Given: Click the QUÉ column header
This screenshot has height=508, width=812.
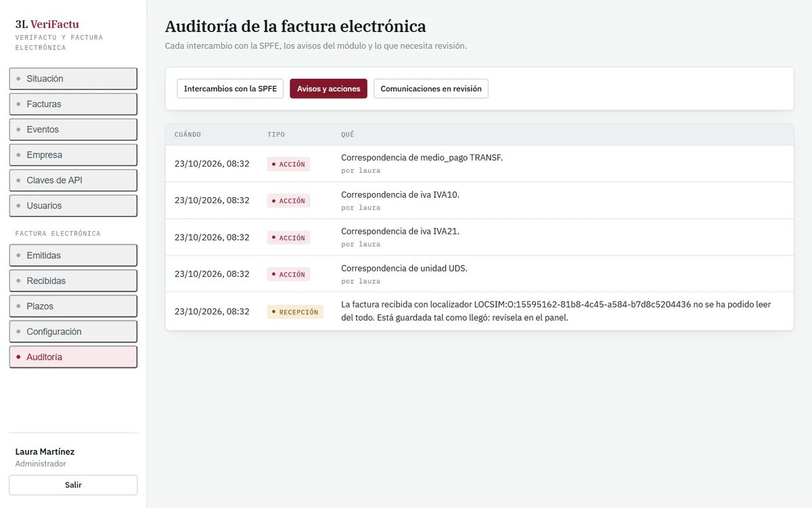Looking at the screenshot, I should pyautogui.click(x=347, y=135).
